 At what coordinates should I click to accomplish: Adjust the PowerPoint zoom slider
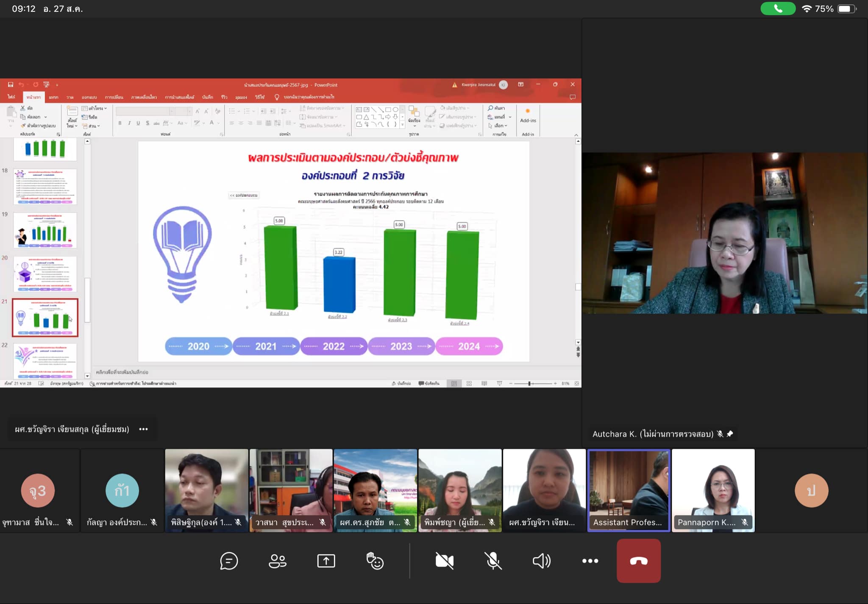529,383
